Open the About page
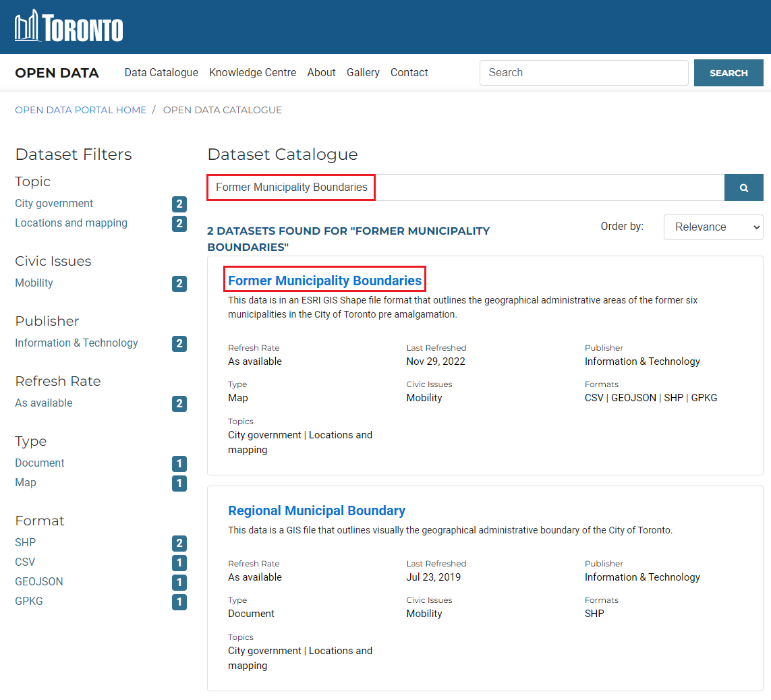This screenshot has width=771, height=700. click(322, 73)
